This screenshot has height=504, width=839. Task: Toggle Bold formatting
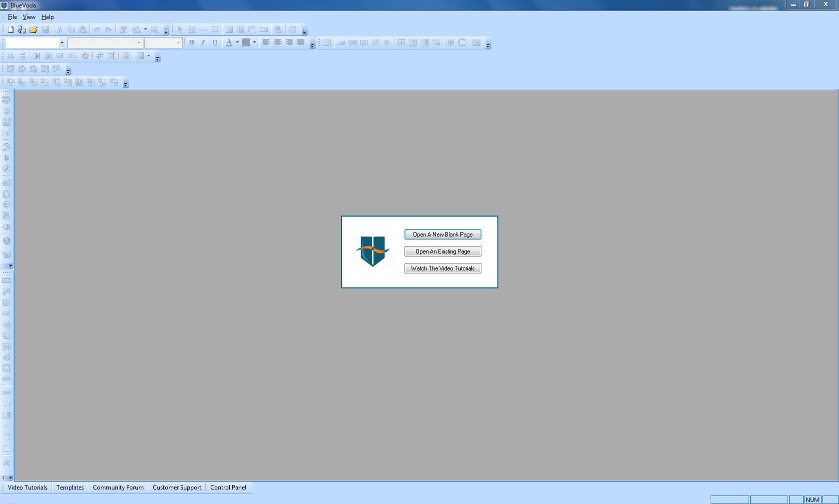(191, 42)
